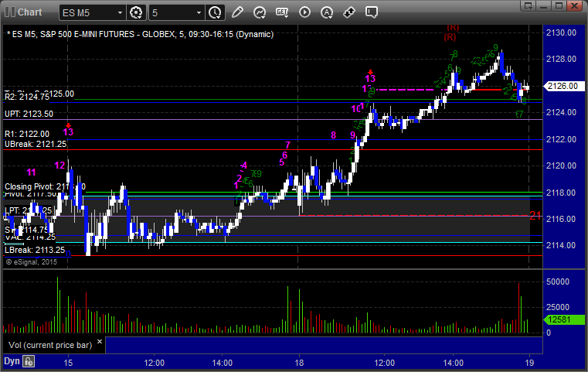This screenshot has width=588, height=372.
Task: Toggle the lock icon next to Dyn
Action: (x=29, y=361)
